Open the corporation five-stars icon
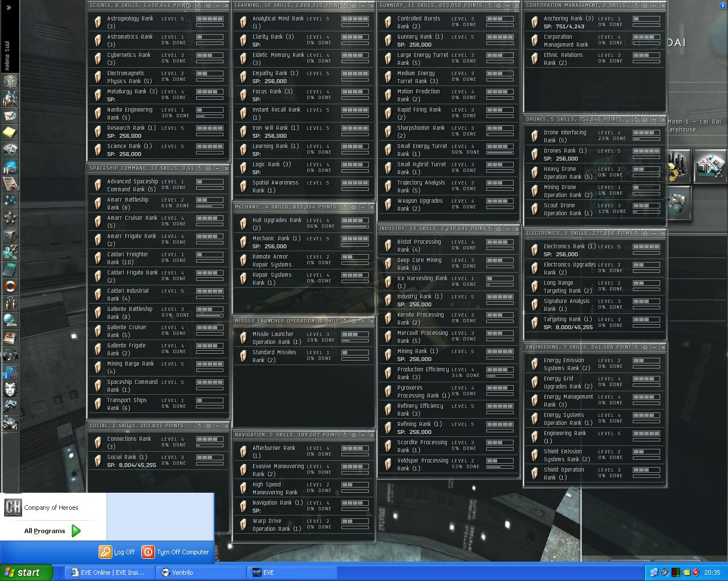This screenshot has width=728, height=581. [x=10, y=218]
